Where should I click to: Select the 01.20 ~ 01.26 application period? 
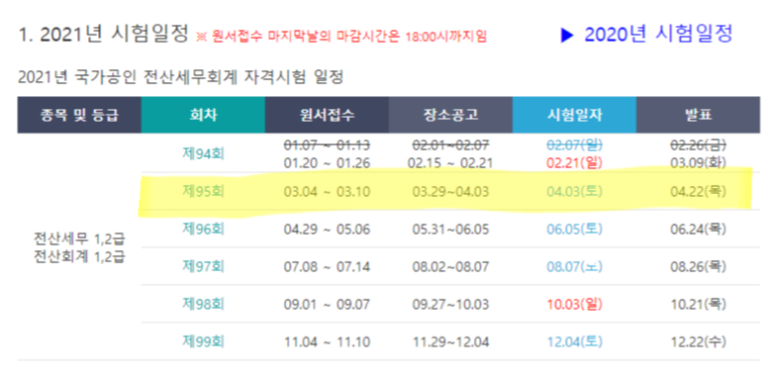tap(327, 163)
